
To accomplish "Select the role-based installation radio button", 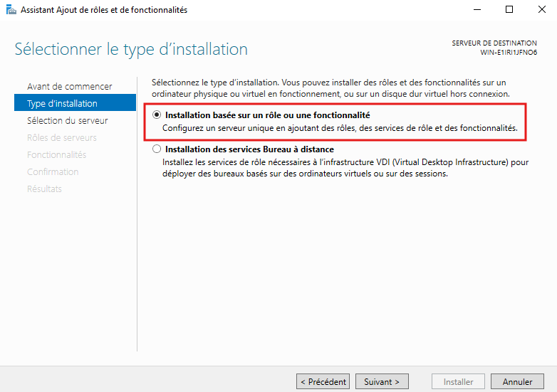I will coord(157,115).
